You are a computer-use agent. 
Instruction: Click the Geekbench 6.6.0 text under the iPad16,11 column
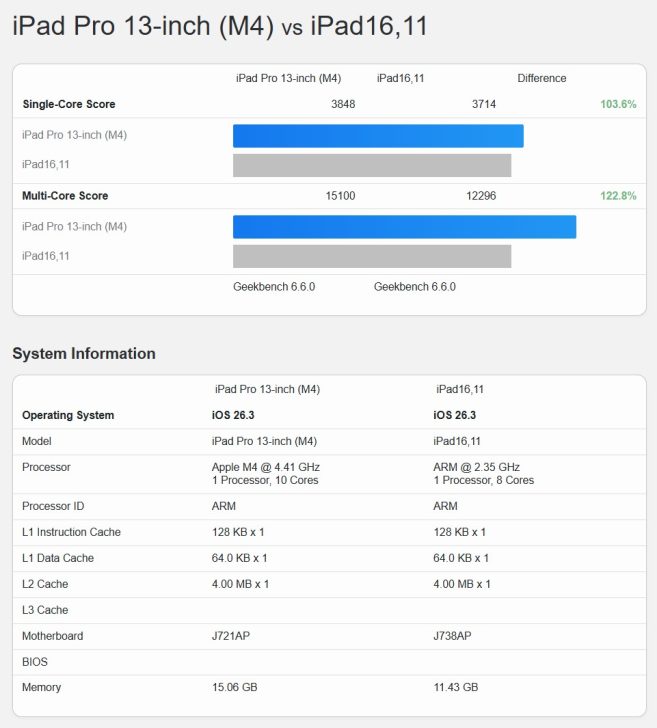[415, 286]
